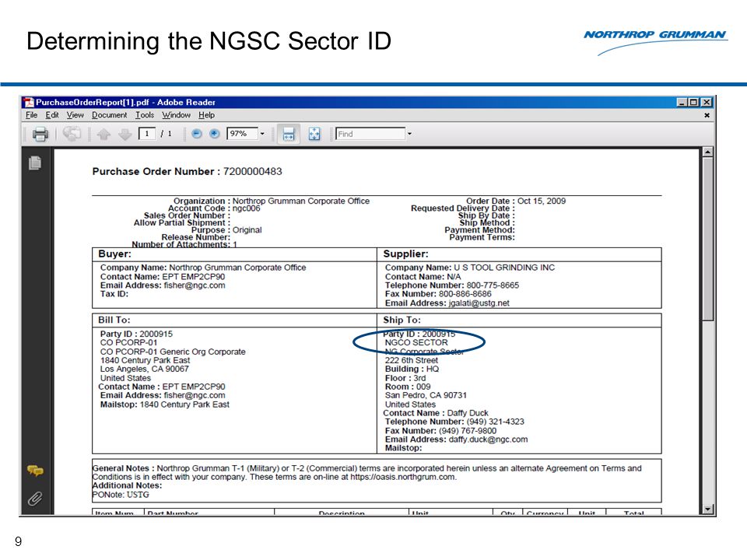The height and width of the screenshot is (560, 747).
Task: Click the 97% zoom value field
Action: tap(242, 134)
